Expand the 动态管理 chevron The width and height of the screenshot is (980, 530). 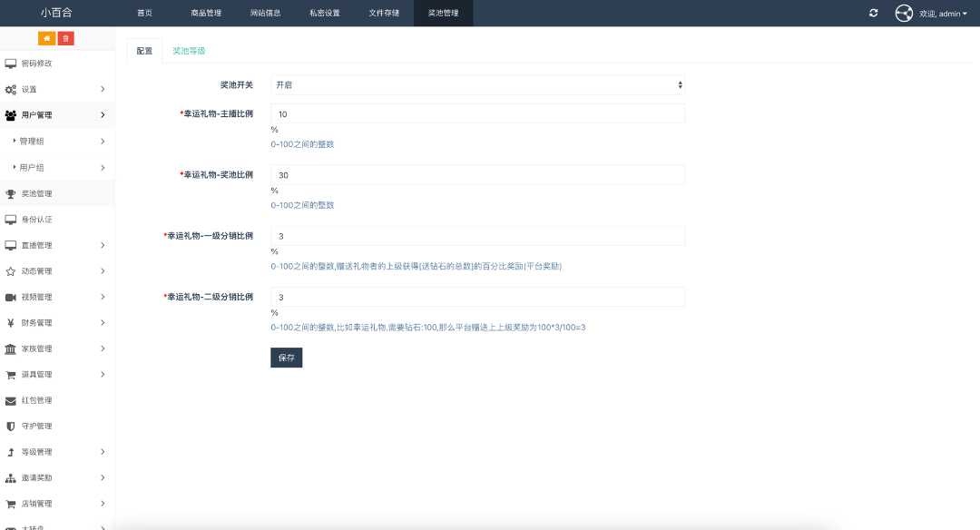click(x=103, y=271)
